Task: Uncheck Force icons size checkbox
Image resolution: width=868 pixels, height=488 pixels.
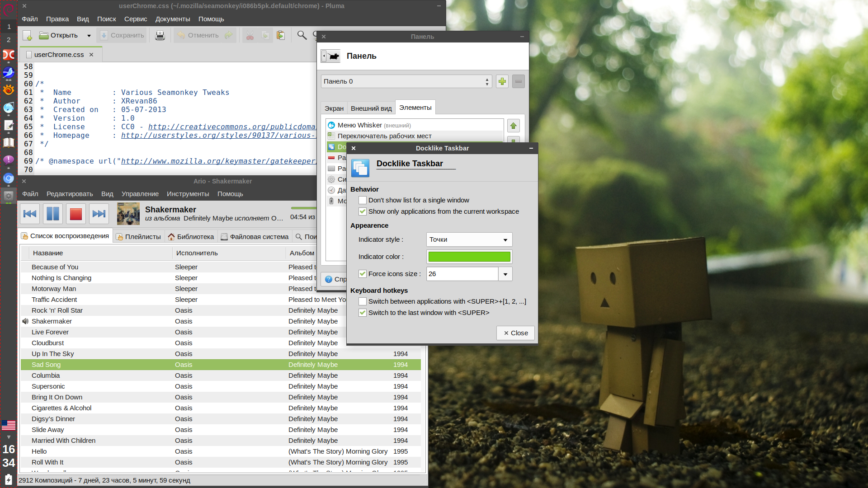Action: point(363,274)
